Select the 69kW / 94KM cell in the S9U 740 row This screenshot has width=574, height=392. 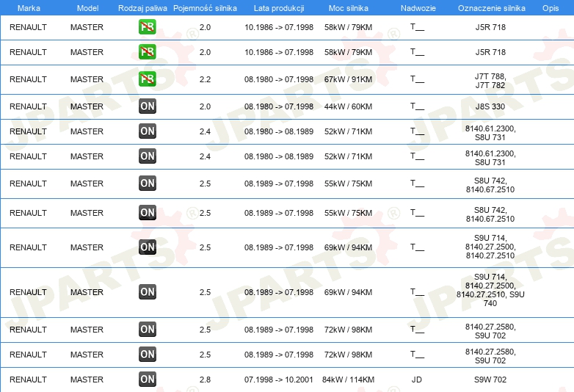[x=348, y=292]
